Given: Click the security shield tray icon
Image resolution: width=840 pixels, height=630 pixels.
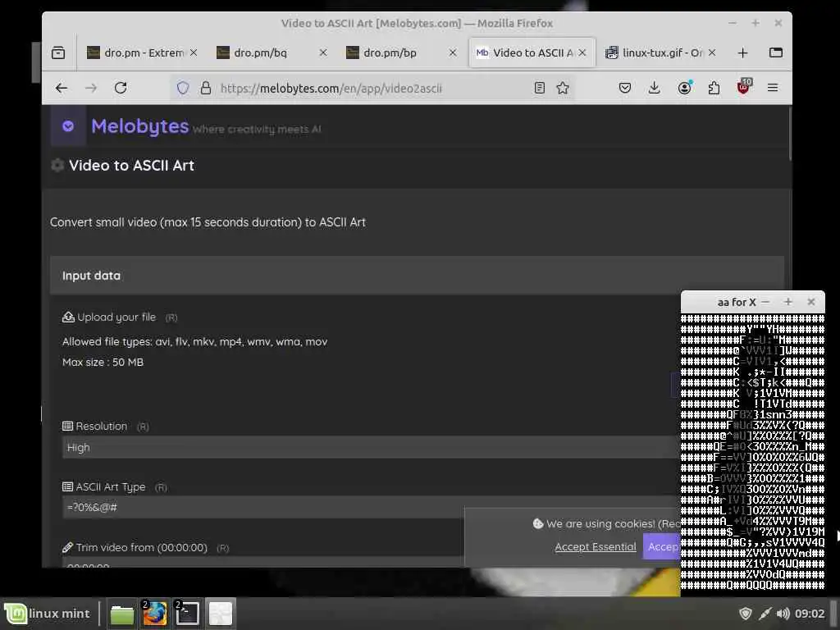Looking at the screenshot, I should pos(745,614).
